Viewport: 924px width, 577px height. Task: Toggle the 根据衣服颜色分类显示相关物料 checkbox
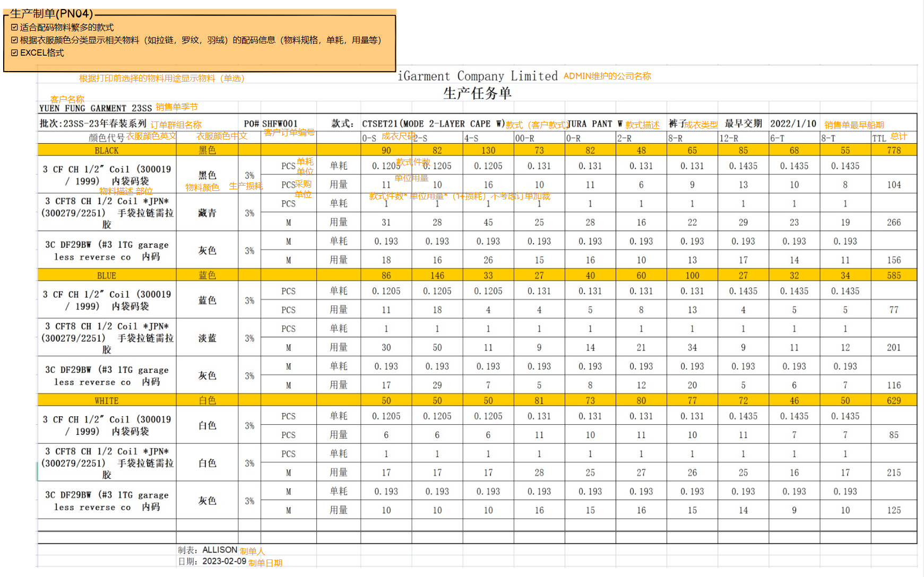tap(14, 40)
